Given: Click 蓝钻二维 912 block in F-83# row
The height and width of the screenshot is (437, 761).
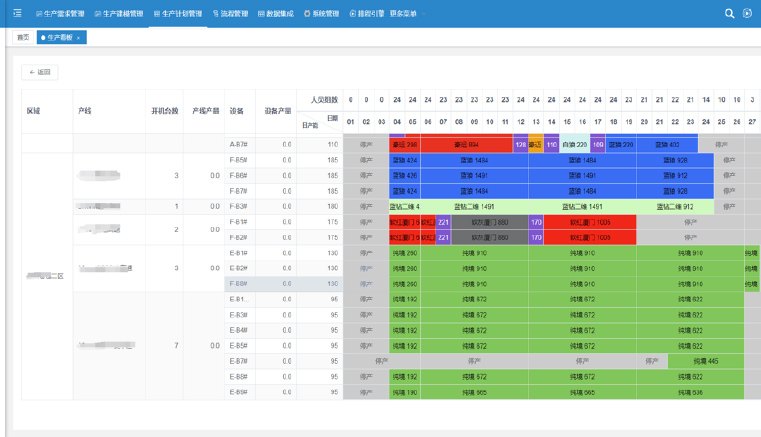Looking at the screenshot, I should click(x=675, y=206).
